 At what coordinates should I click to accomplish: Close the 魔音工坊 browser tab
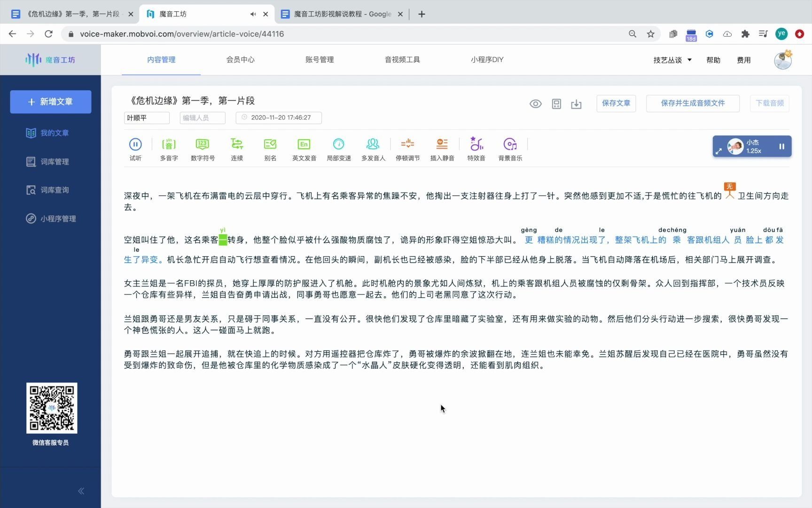pyautogui.click(x=265, y=14)
